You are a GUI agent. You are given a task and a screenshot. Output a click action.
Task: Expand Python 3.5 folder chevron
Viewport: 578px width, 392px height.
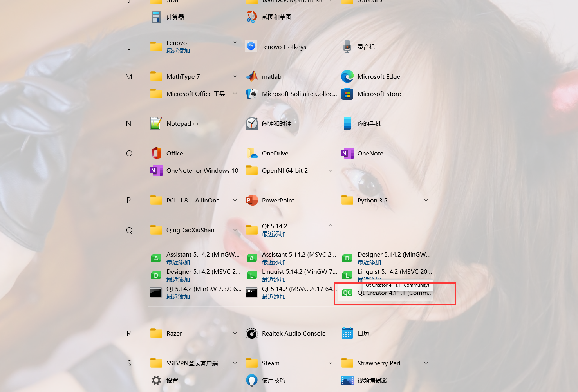point(426,200)
